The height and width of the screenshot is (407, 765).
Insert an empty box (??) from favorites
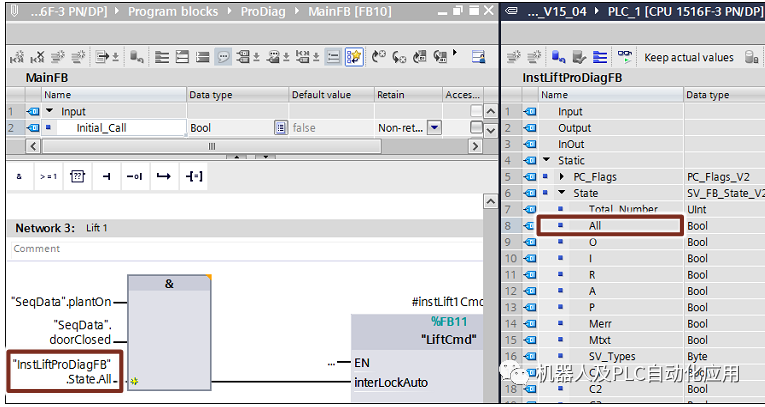[x=78, y=176]
